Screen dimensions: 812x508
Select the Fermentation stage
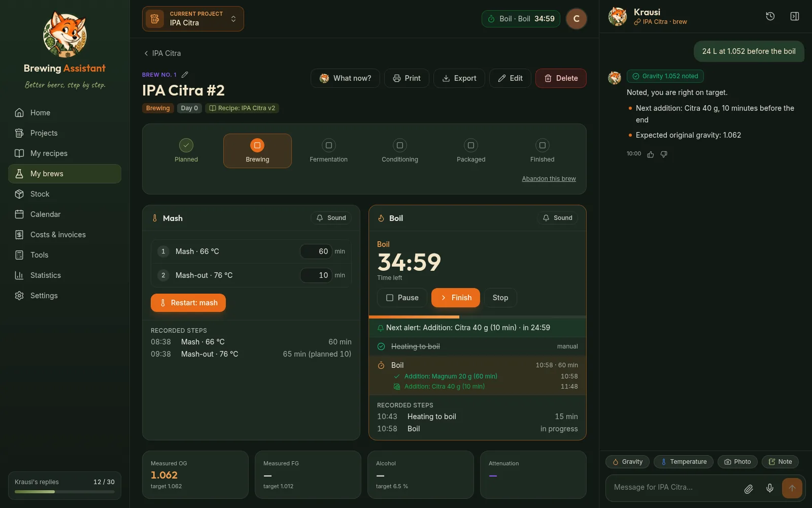point(329,151)
